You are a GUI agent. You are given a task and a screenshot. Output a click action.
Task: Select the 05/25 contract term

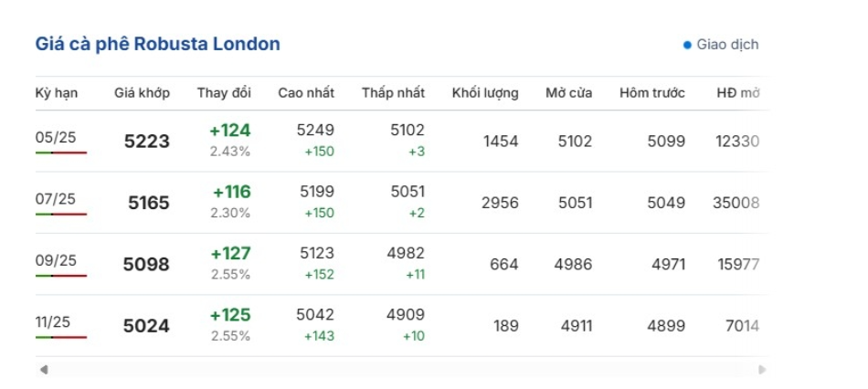tap(56, 137)
